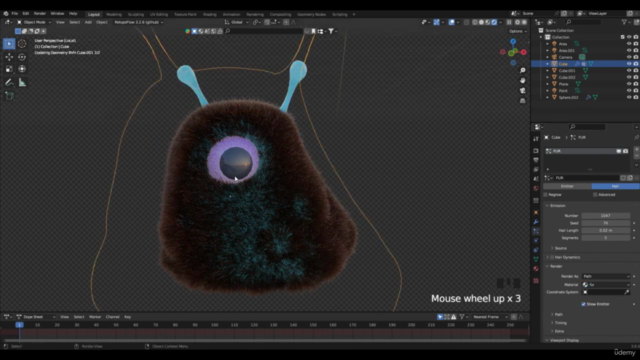Open the World properties tab
640x360 pixels.
536,188
